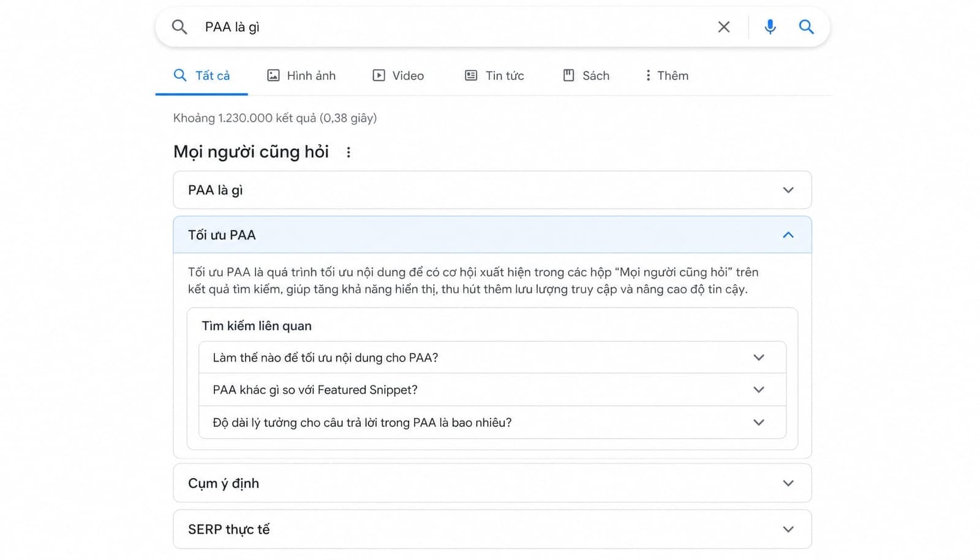Expand 'Độ dài lý tưởng cho câu trả lời' chevron

point(759,422)
